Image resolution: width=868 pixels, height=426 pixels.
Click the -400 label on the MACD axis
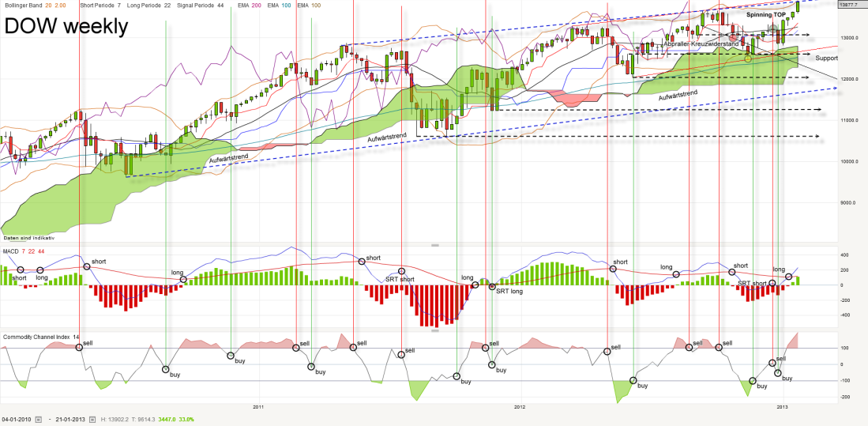pyautogui.click(x=845, y=315)
